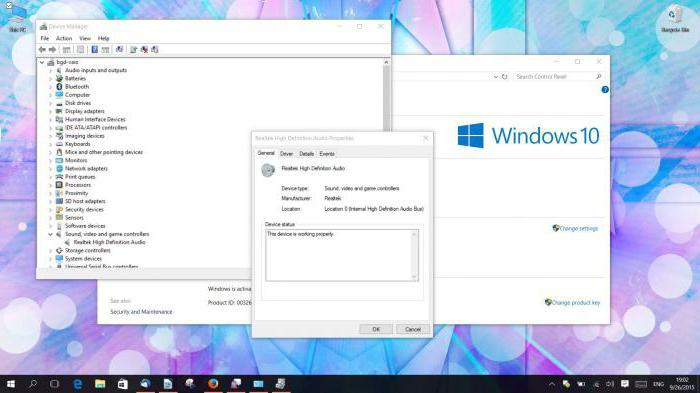Click the Scan for hardware changes icon
Viewport: 700px width, 393px height.
click(x=119, y=50)
